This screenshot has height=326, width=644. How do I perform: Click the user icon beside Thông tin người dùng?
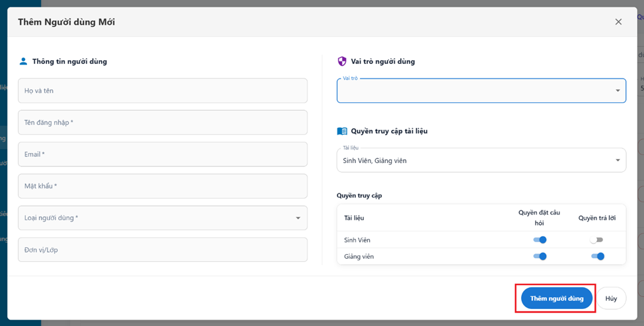point(24,61)
